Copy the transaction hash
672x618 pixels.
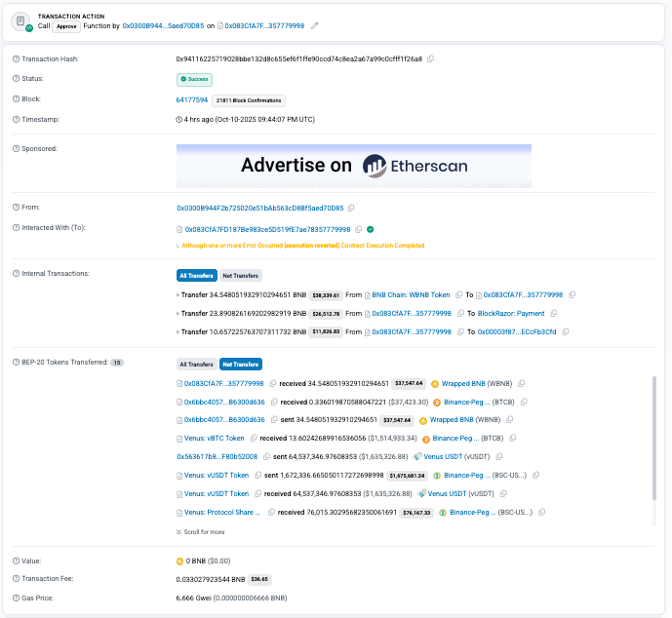(431, 58)
